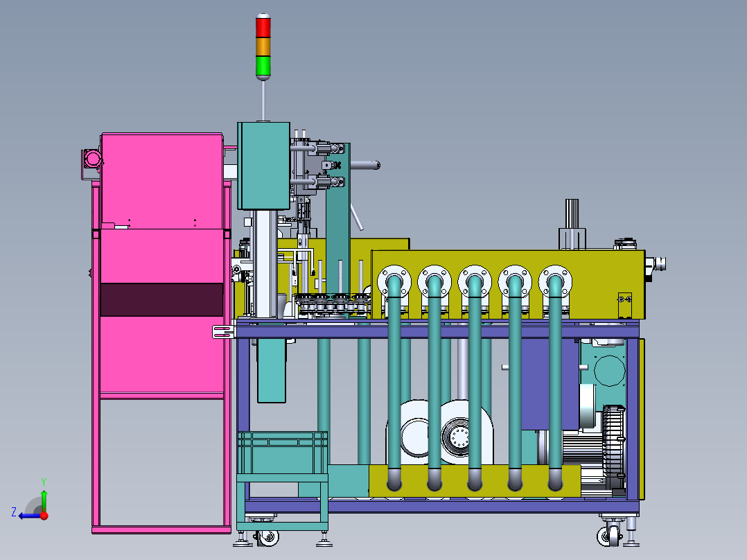
Task: Pick the teal control box below signal tower
Action: (264, 166)
